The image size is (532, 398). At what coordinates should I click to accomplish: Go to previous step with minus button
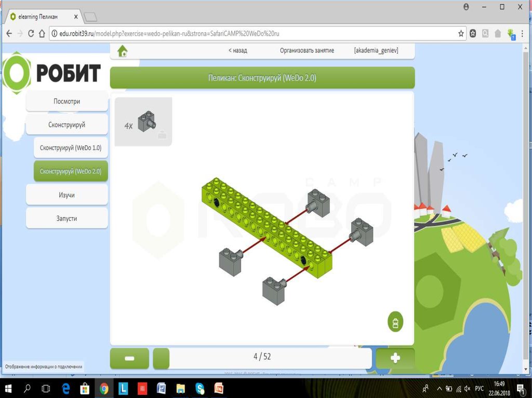pyautogui.click(x=129, y=359)
